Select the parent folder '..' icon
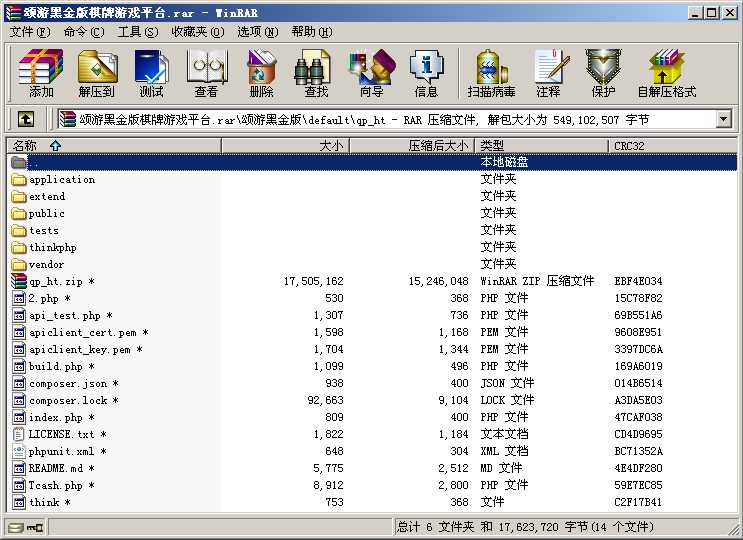This screenshot has height=540, width=743. [19, 162]
